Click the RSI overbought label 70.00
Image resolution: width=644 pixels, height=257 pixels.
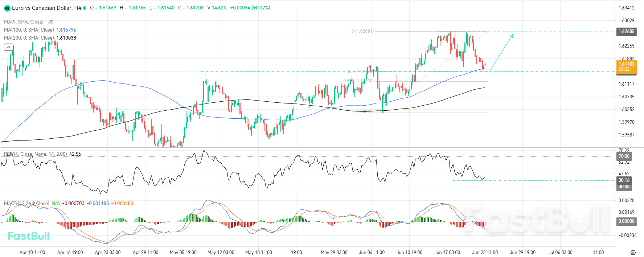[x=624, y=156]
